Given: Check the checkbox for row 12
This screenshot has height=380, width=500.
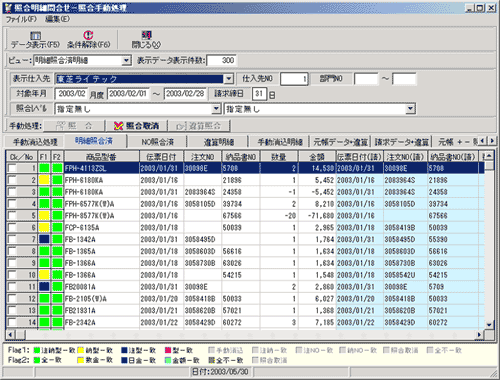Looking at the screenshot, I should pos(12,299).
